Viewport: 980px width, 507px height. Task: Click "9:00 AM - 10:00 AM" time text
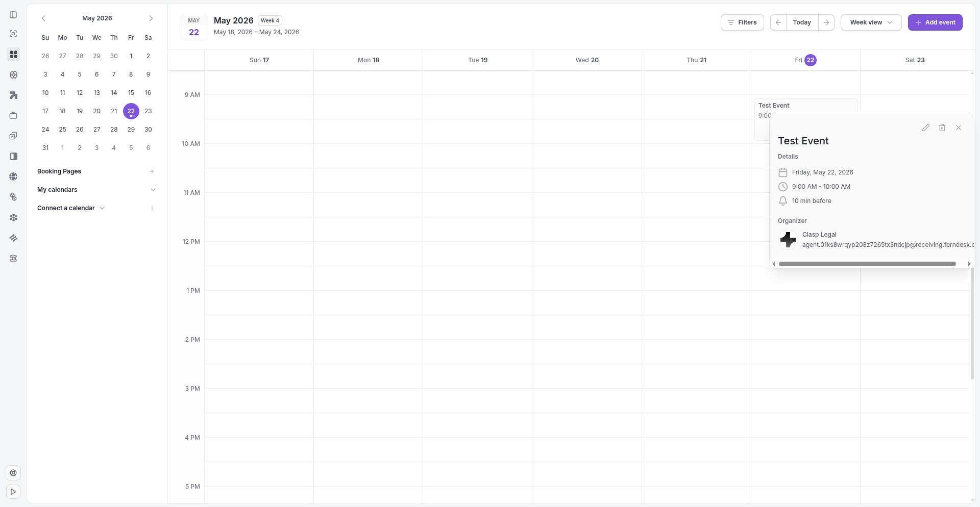coord(821,187)
